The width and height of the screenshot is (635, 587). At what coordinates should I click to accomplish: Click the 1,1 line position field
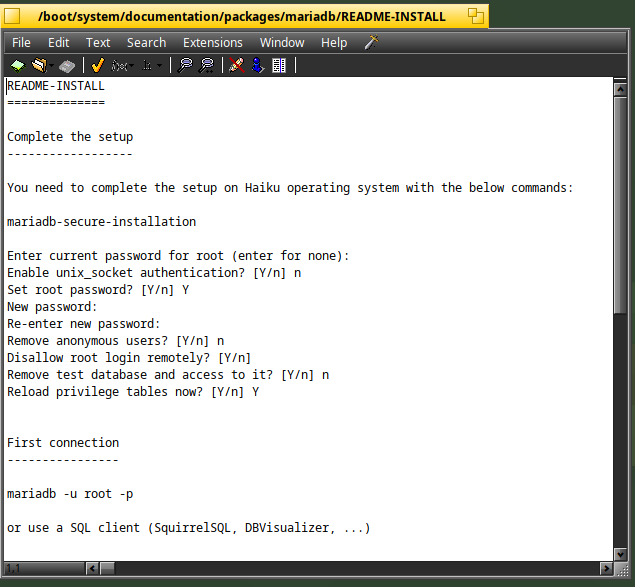point(45,568)
